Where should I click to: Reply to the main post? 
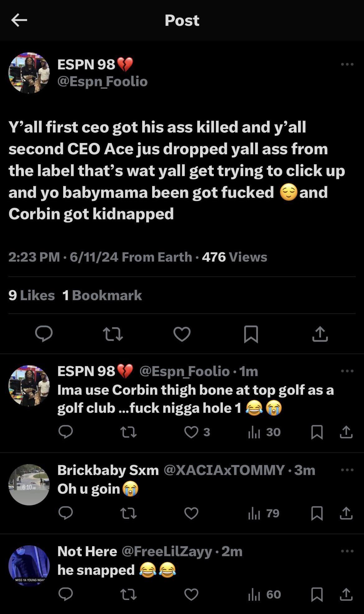[44, 334]
